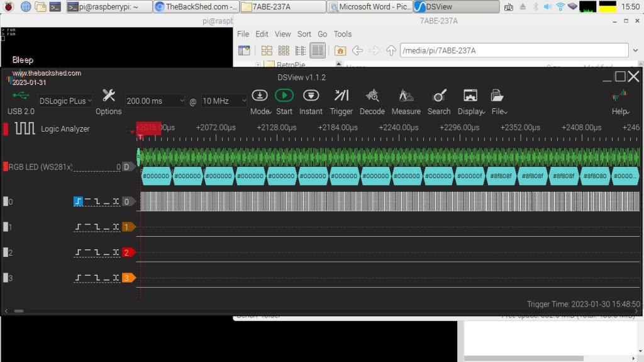This screenshot has height=362, width=644.
Task: Start capture with the green Start button
Action: tap(284, 96)
